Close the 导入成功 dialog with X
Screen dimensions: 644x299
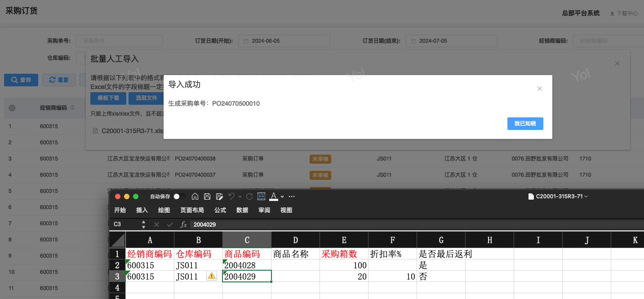click(x=540, y=89)
